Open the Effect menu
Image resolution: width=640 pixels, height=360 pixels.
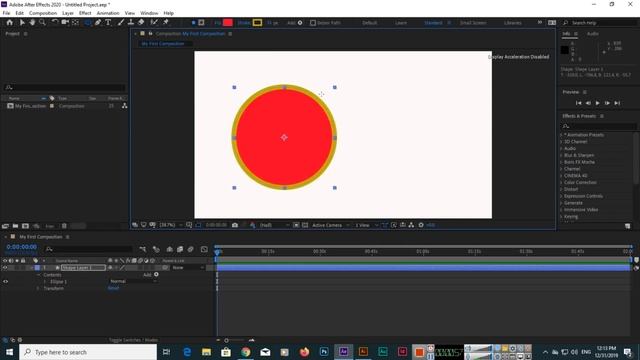[85, 13]
